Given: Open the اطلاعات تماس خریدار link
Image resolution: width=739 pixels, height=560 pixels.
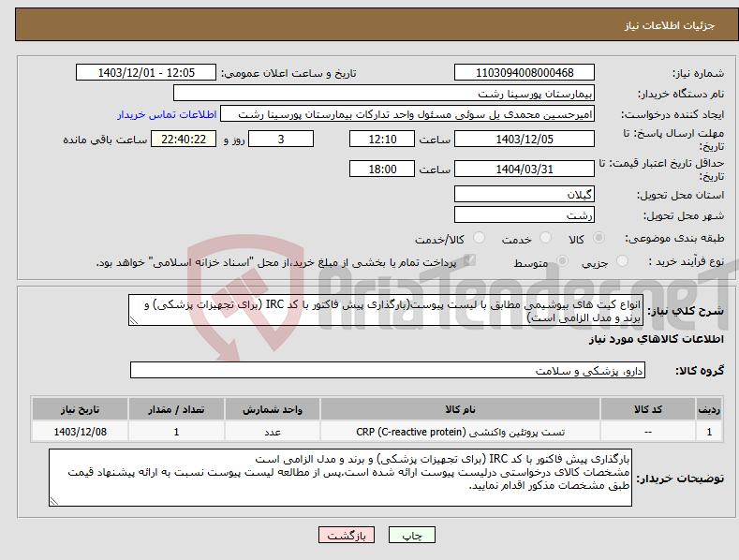Looking at the screenshot, I should (167, 114).
